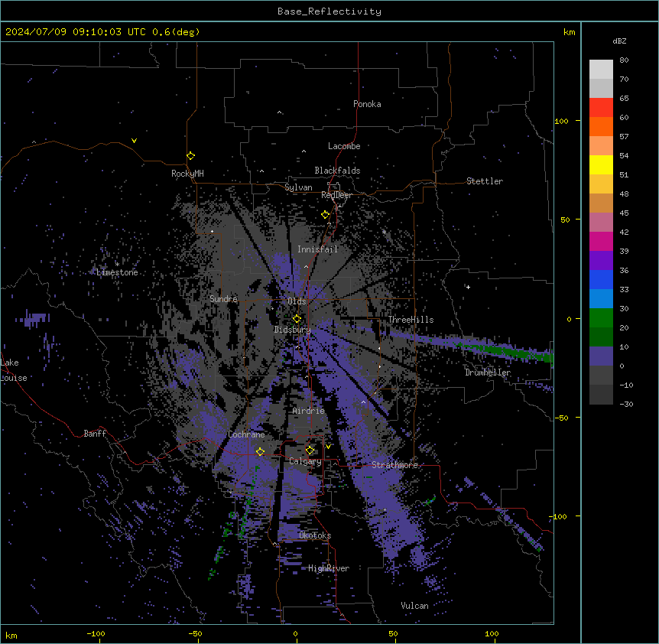The width and height of the screenshot is (659, 644).
Task: Click the Drumheller label
Action: pos(488,372)
